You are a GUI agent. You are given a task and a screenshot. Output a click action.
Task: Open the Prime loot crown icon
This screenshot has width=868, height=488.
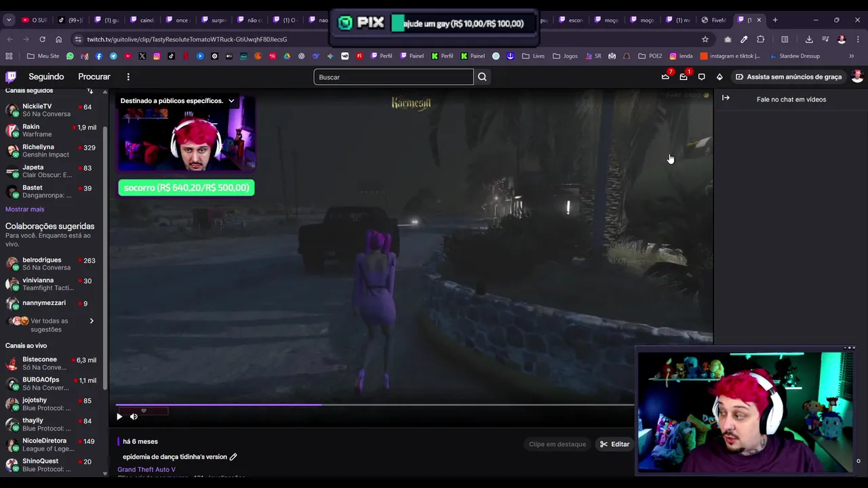click(x=666, y=77)
